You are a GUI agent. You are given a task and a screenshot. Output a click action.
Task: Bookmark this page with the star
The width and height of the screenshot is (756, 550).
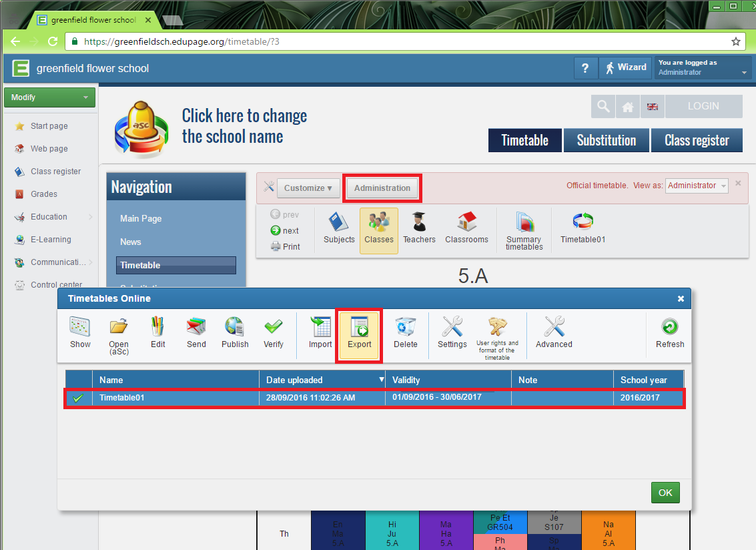736,41
